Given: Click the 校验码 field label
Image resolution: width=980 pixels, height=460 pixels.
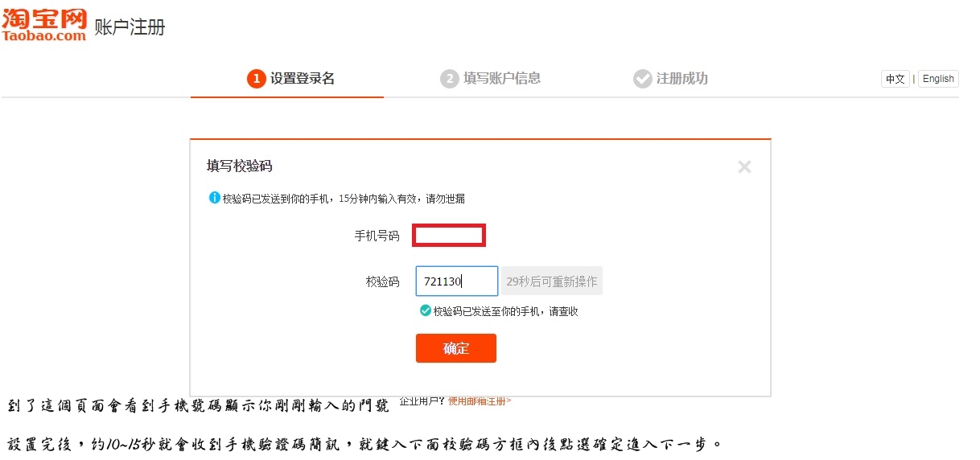Looking at the screenshot, I should click(x=382, y=282).
